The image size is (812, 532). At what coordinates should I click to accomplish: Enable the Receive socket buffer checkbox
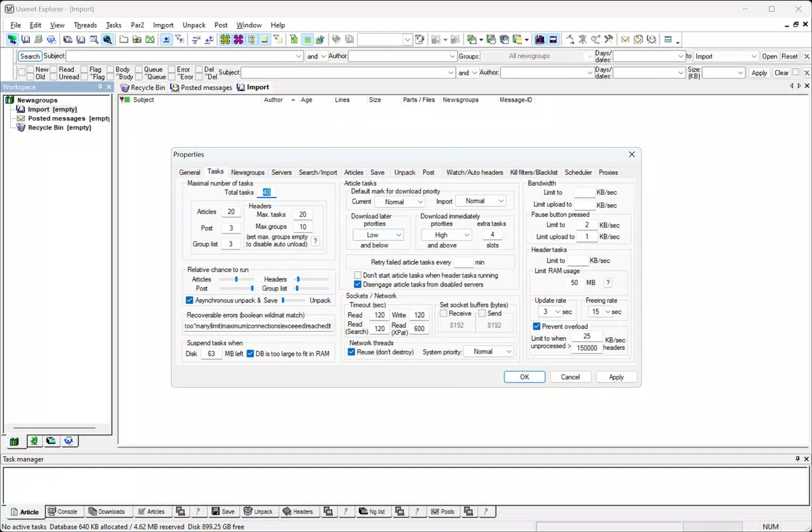pyautogui.click(x=444, y=313)
